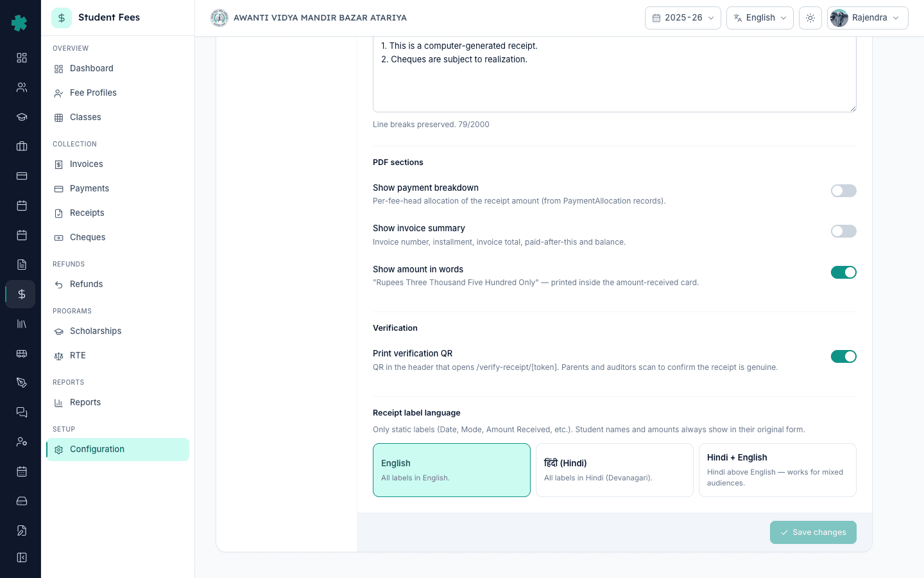Open the dotted calendar icon in dark rail
The width and height of the screenshot is (924, 578).
(x=22, y=471)
